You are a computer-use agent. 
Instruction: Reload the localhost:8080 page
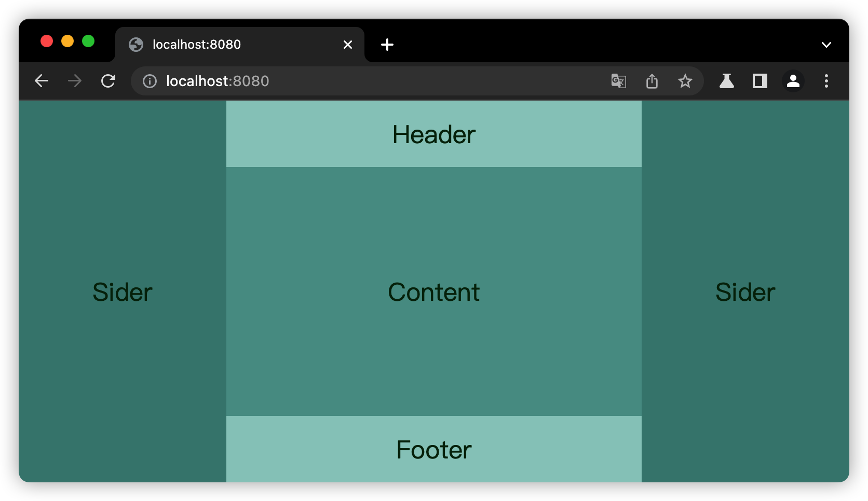[x=108, y=81]
